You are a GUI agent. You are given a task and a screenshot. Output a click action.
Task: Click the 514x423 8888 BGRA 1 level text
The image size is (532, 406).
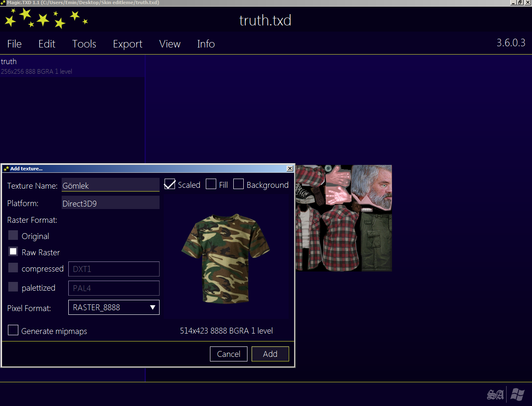pos(227,331)
